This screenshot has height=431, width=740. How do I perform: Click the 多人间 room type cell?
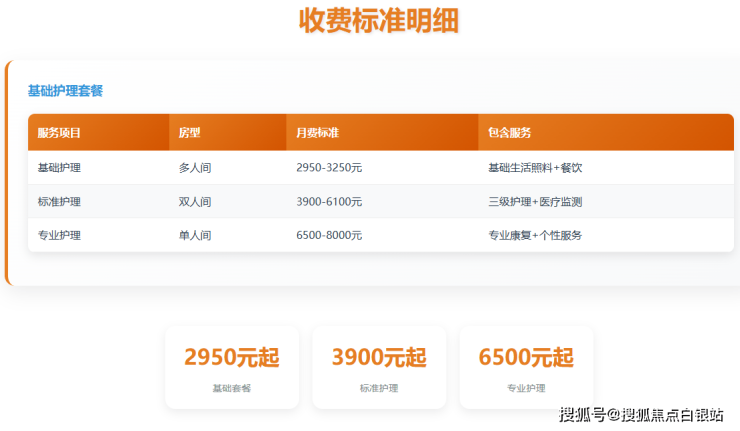[195, 168]
